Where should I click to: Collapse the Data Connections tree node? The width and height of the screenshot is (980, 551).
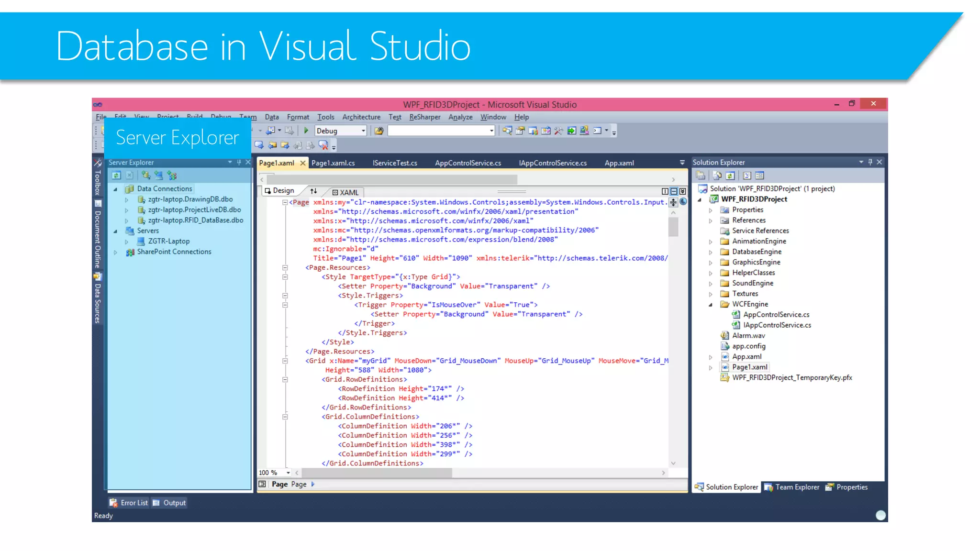coord(115,189)
